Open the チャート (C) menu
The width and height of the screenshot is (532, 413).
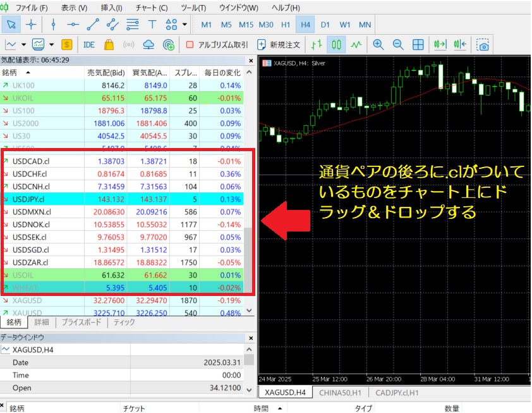click(152, 8)
